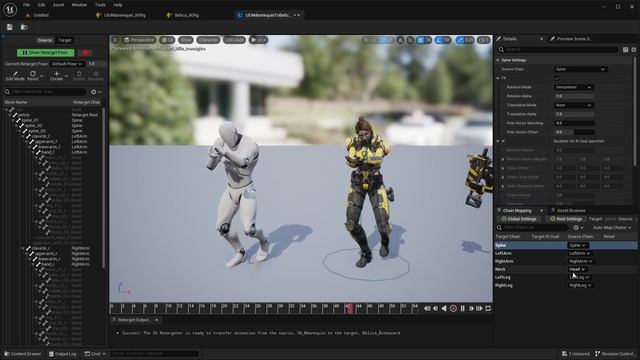Open the Current Retarget Pose dropdown
This screenshot has width=640, height=360.
click(x=67, y=64)
